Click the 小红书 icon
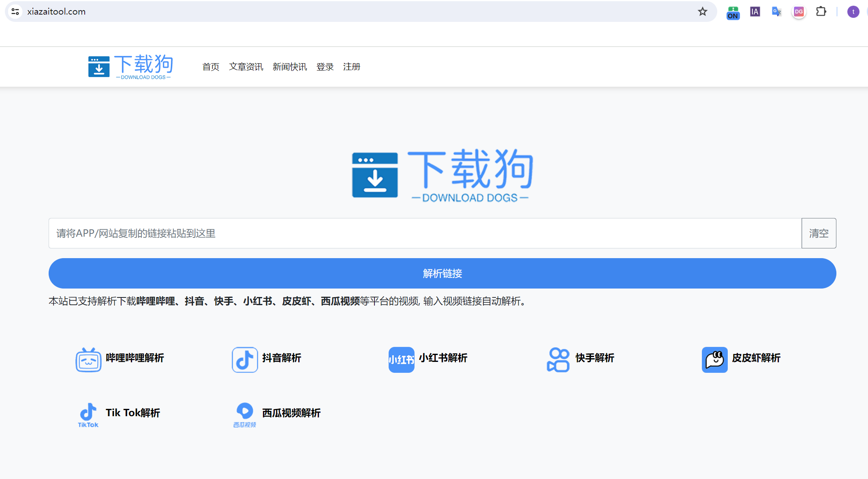 [401, 359]
